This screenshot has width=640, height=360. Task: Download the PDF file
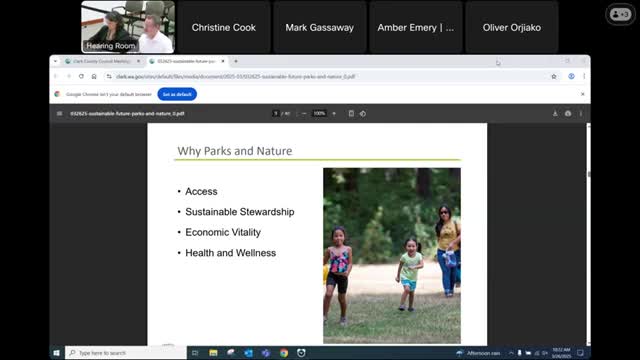click(555, 113)
